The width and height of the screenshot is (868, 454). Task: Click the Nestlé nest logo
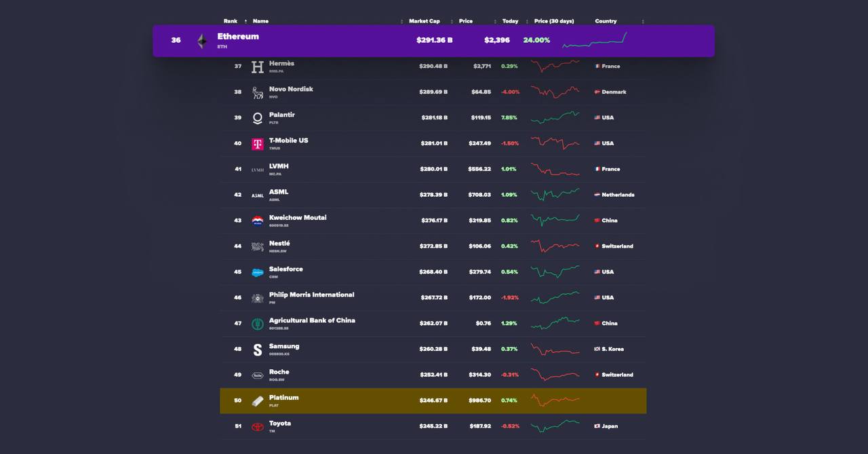point(258,246)
